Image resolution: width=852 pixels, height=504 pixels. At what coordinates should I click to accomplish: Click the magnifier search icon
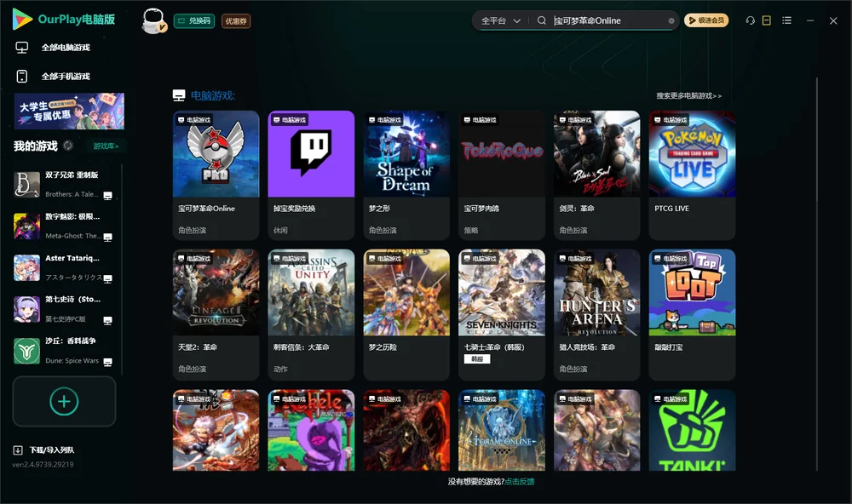tap(542, 20)
